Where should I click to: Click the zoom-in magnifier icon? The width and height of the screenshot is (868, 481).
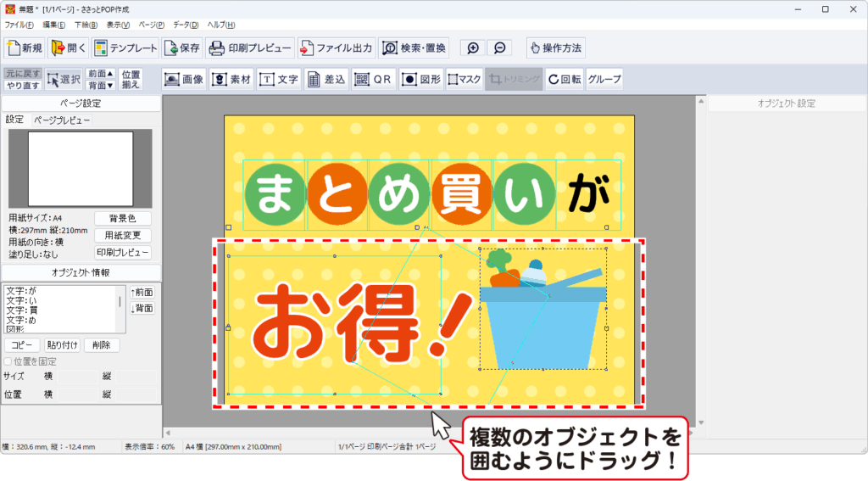(x=473, y=48)
